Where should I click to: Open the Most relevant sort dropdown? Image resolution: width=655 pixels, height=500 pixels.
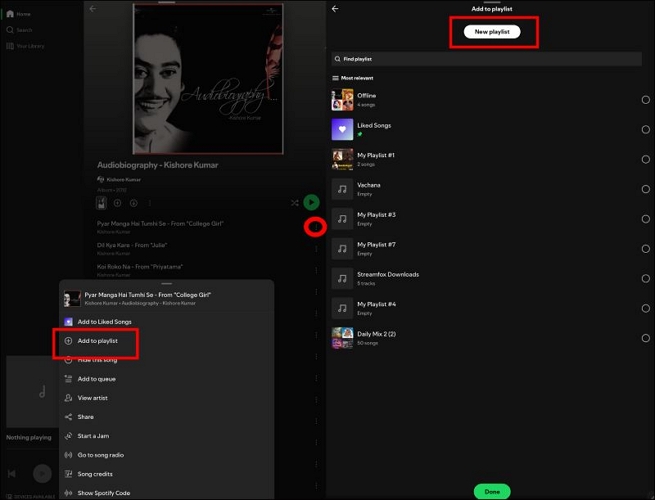[x=353, y=78]
